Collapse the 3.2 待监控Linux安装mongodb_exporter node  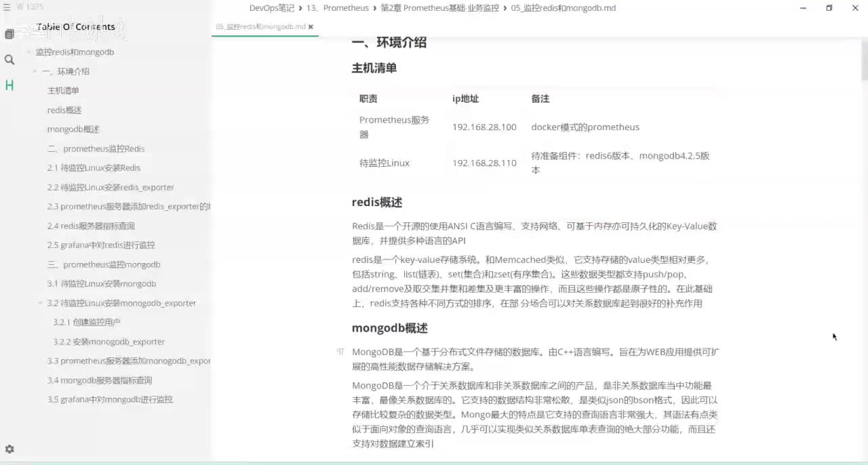pos(41,303)
